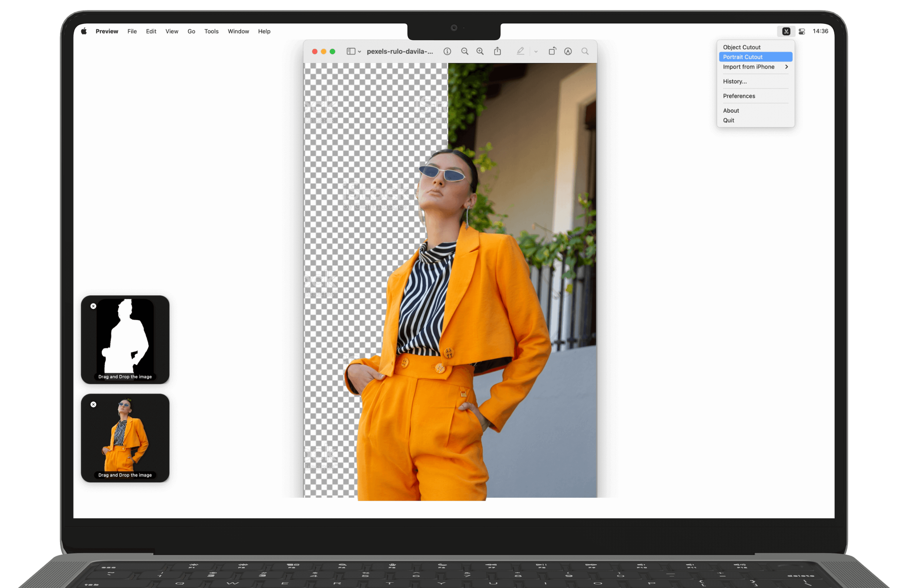Toggle the sidebar view button
Screen dimensions: 908x588
351,51
